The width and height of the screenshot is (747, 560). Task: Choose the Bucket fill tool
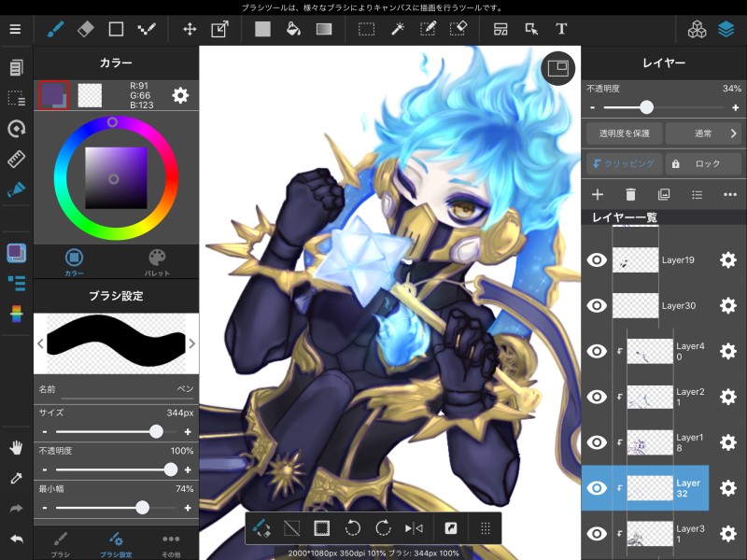click(x=293, y=30)
